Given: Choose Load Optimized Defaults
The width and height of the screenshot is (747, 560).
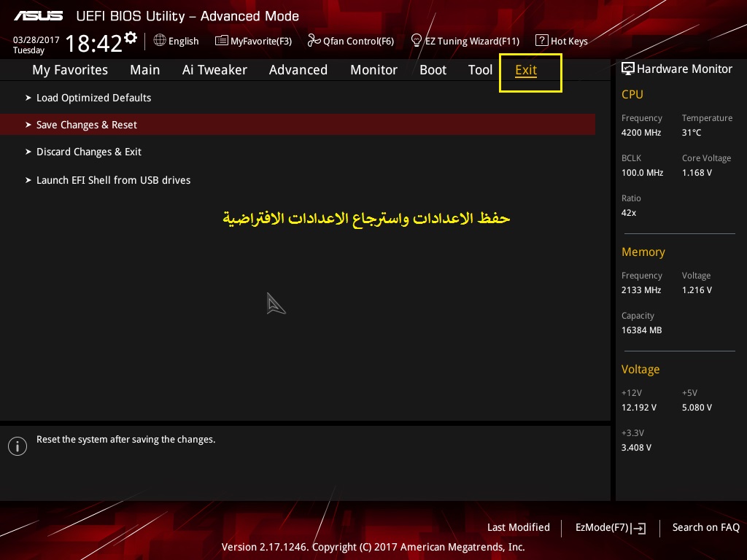Looking at the screenshot, I should [x=94, y=98].
